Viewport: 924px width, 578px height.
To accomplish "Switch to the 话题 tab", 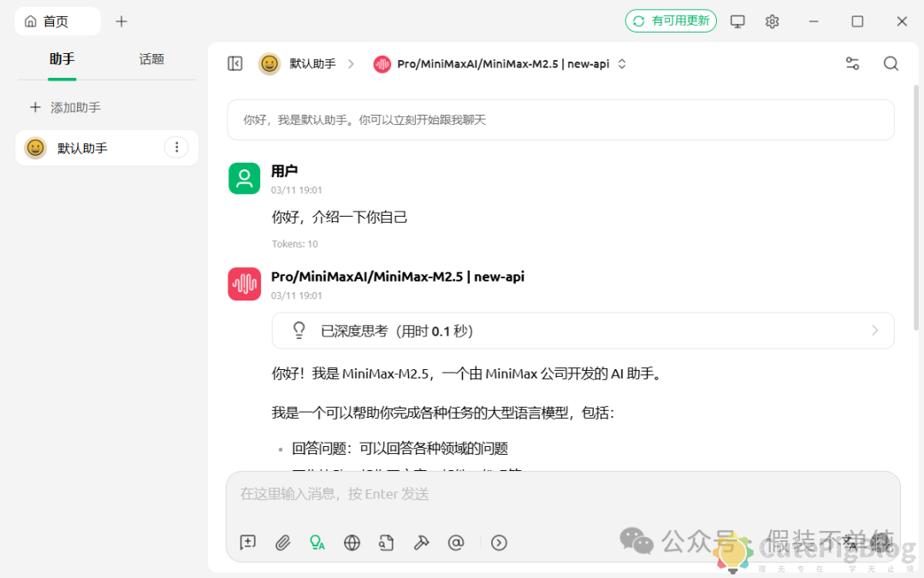I will click(x=151, y=59).
